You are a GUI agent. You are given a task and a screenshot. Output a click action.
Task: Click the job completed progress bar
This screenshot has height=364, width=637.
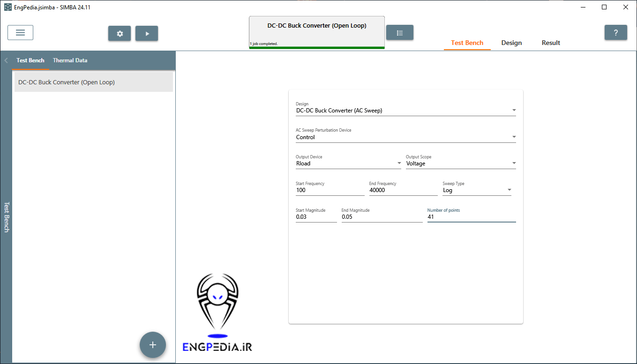(316, 47)
